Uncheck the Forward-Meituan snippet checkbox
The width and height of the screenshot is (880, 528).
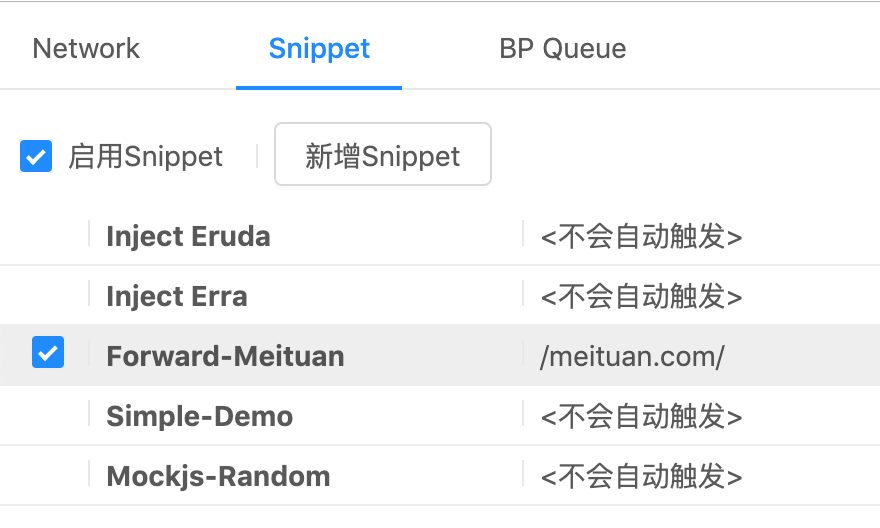(x=48, y=353)
